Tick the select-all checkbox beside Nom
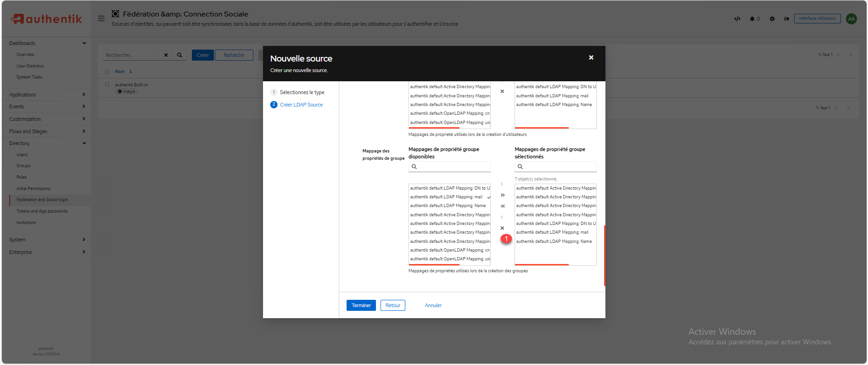This screenshot has height=365, width=868. 107,72
